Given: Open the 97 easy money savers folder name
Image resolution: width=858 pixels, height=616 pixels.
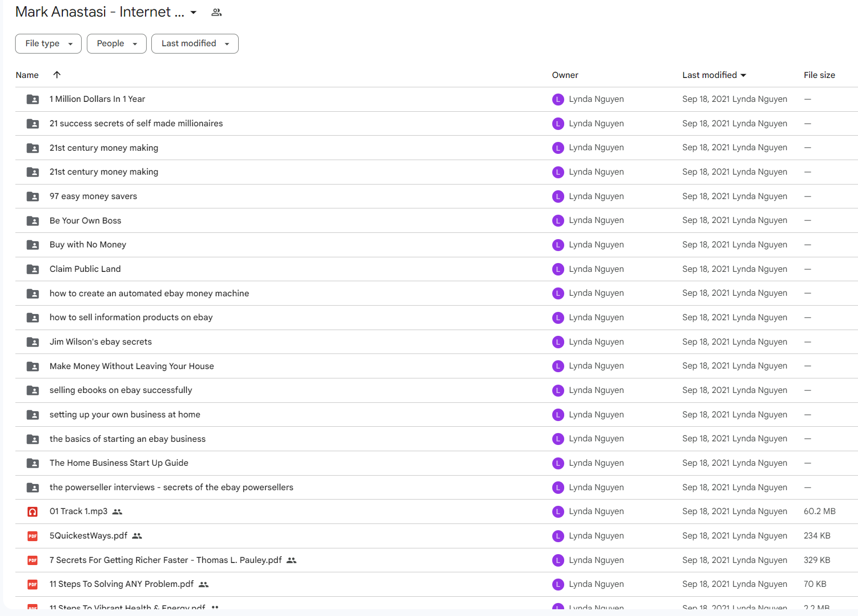Looking at the screenshot, I should pyautogui.click(x=94, y=196).
